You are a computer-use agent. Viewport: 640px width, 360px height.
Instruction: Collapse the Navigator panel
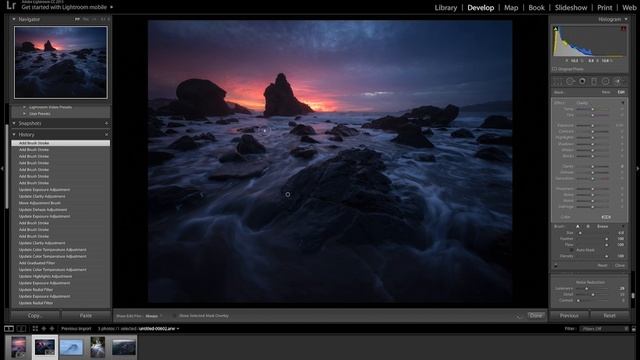[14, 19]
